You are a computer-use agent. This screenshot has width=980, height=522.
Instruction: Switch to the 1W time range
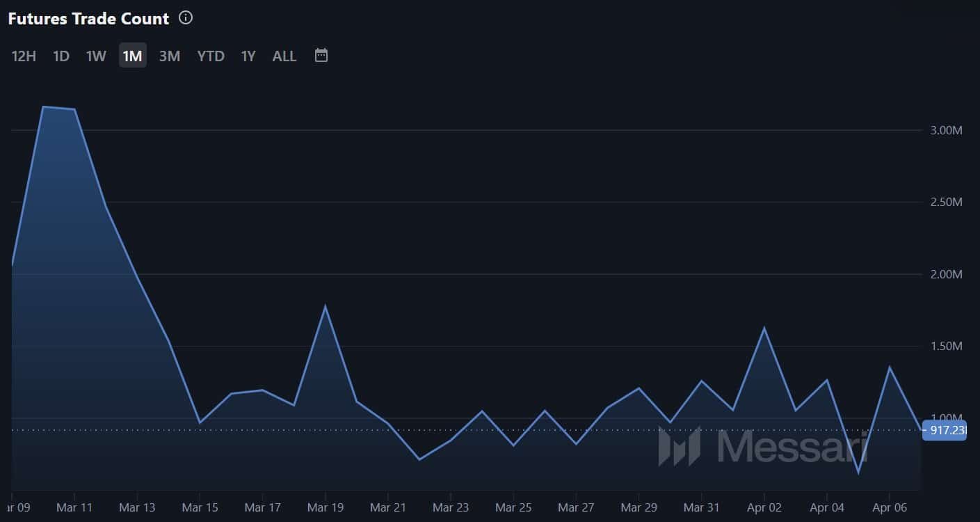click(x=96, y=56)
